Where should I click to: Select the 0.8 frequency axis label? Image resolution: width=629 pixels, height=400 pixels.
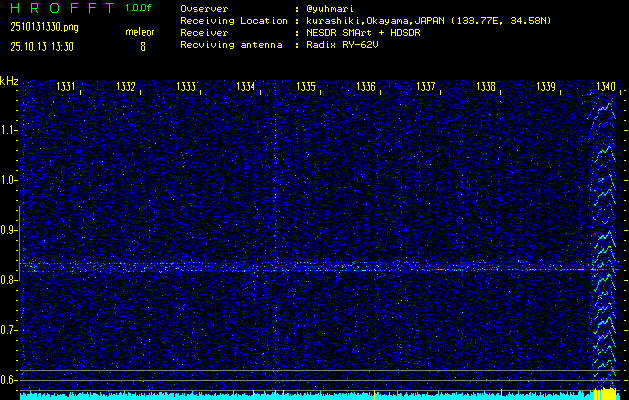[x=9, y=280]
